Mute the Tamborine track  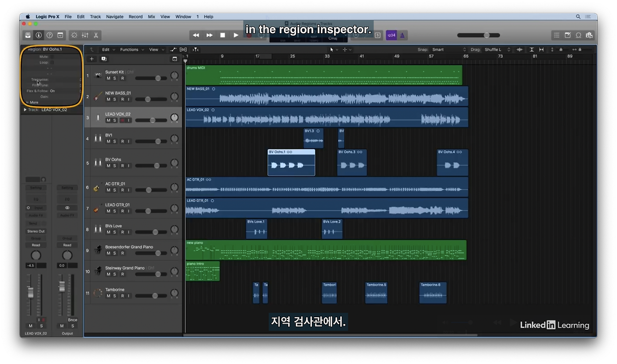[x=108, y=296]
